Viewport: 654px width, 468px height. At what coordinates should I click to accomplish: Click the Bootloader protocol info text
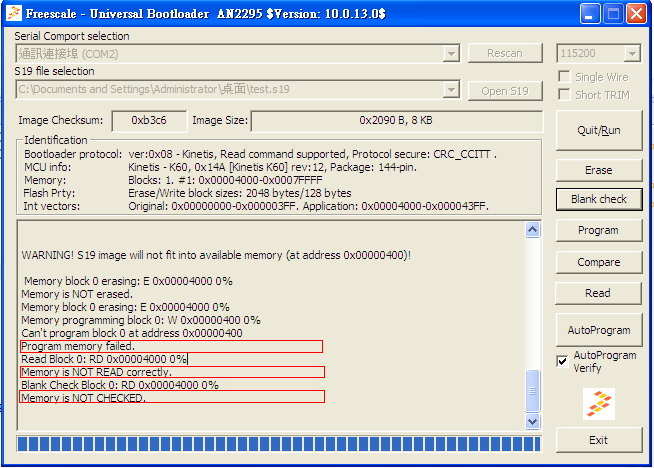[312, 154]
